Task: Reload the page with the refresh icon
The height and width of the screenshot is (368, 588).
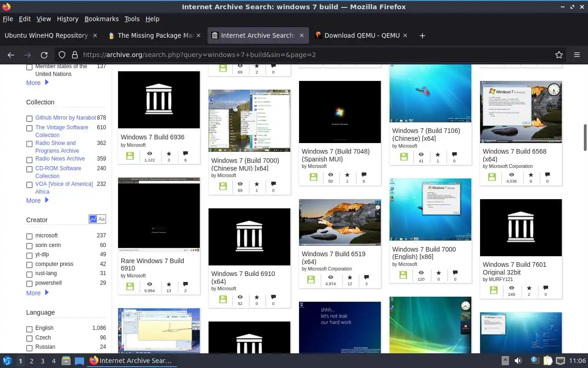Action: coord(44,55)
